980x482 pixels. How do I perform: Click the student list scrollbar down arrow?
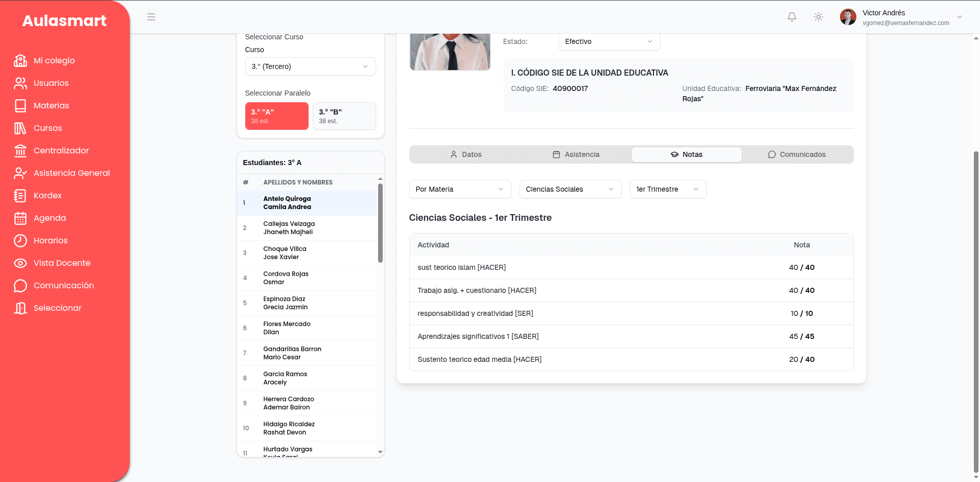tap(380, 452)
